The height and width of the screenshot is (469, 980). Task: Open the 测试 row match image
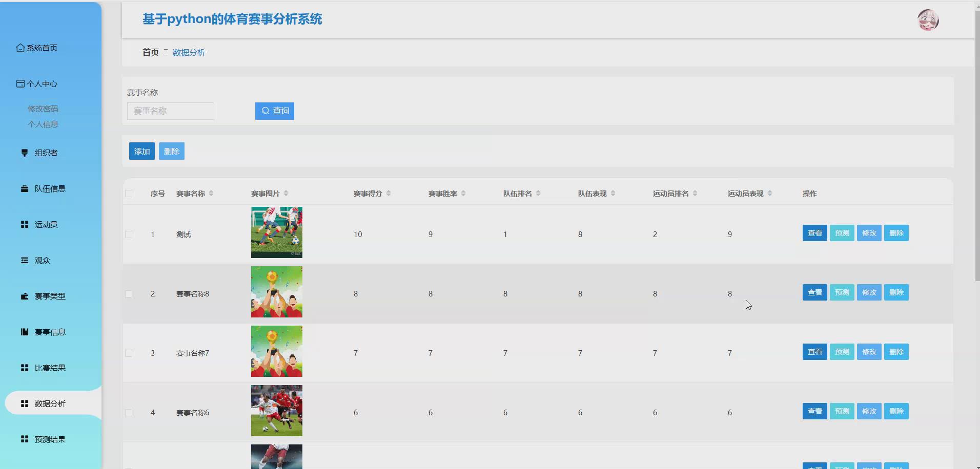[277, 232]
